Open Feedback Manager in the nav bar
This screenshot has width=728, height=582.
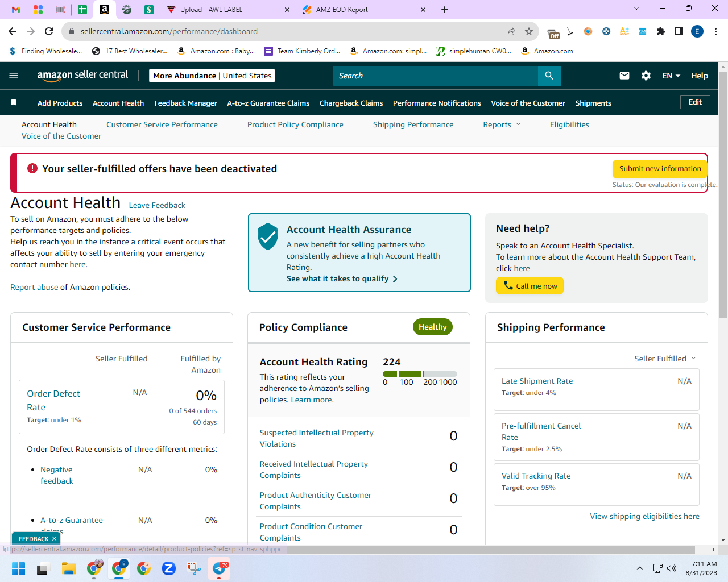[185, 103]
